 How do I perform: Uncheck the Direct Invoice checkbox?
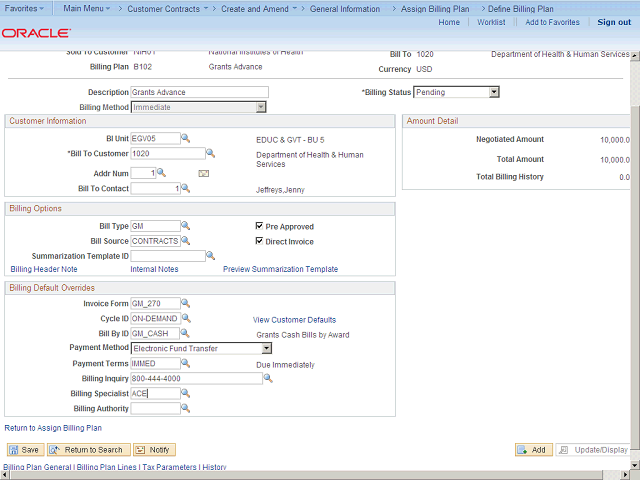pyautogui.click(x=259, y=241)
